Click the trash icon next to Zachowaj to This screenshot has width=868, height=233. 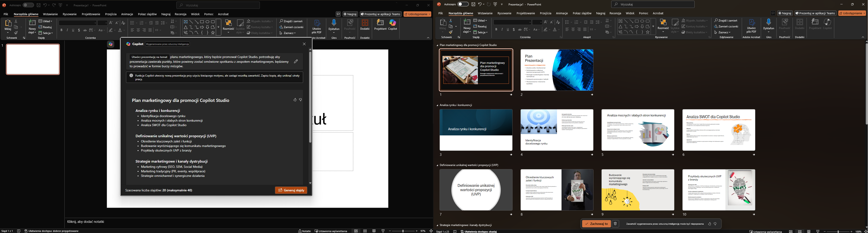pyautogui.click(x=615, y=223)
